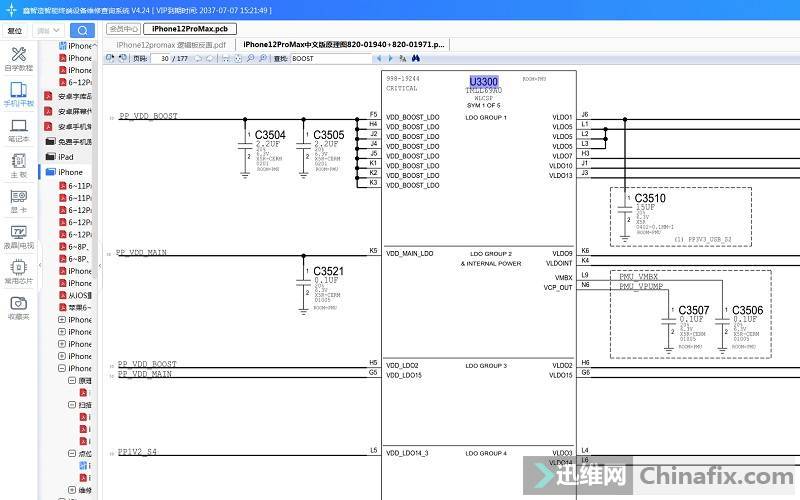Click the 会员中心 member center button
The height and width of the screenshot is (500, 800).
123,29
